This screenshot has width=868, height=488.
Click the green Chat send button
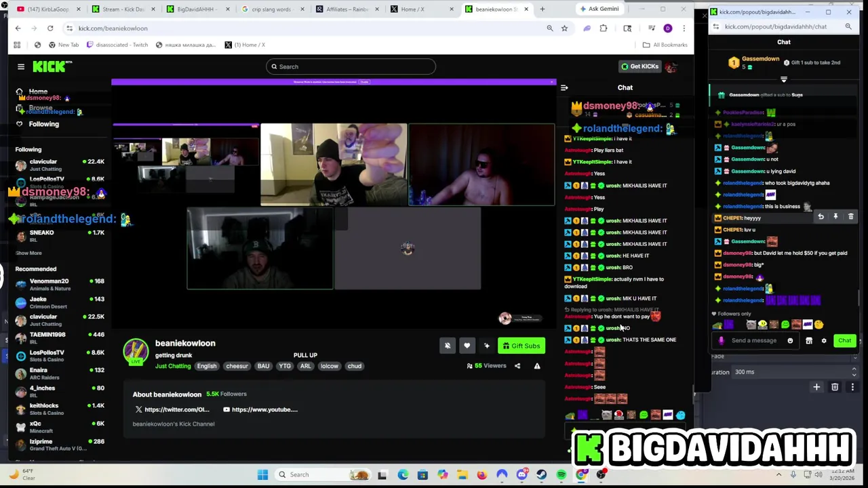point(844,340)
